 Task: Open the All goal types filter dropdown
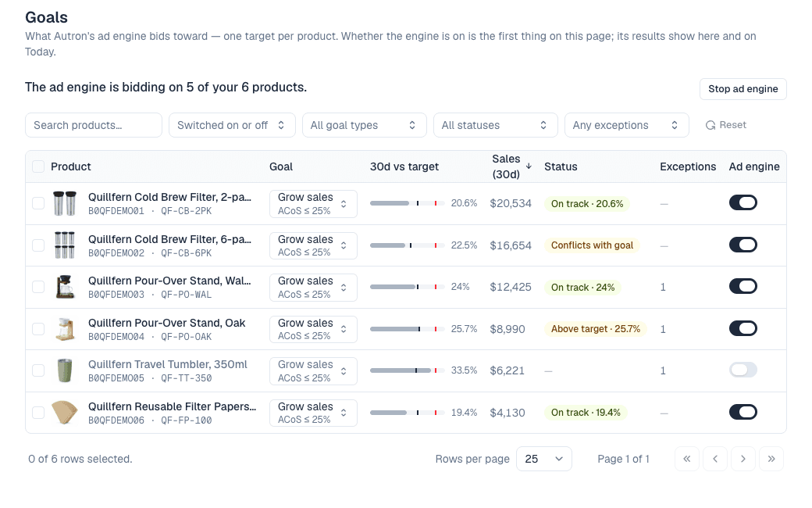(365, 126)
